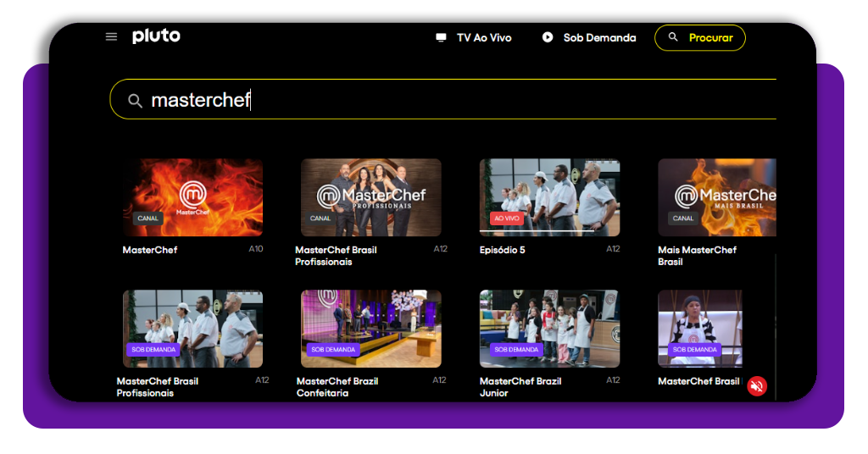
Task: Open the MasterChef Brazil Confeitaria thumbnail
Action: (371, 329)
